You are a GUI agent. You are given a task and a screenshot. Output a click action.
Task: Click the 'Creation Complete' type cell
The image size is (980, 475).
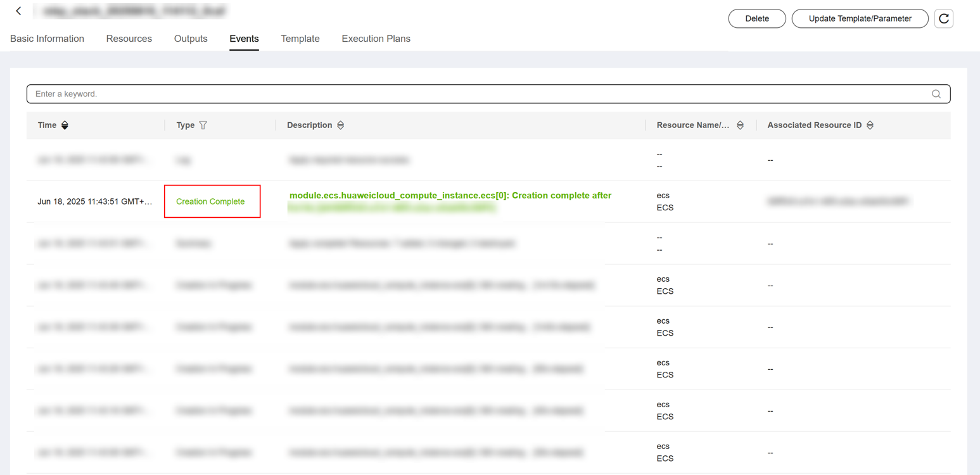pyautogui.click(x=210, y=201)
